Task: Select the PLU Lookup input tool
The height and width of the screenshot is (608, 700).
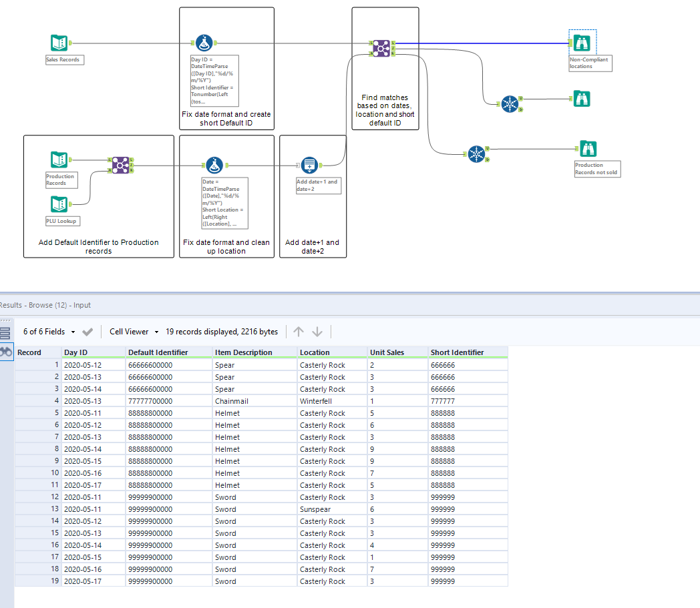Action: [59, 203]
